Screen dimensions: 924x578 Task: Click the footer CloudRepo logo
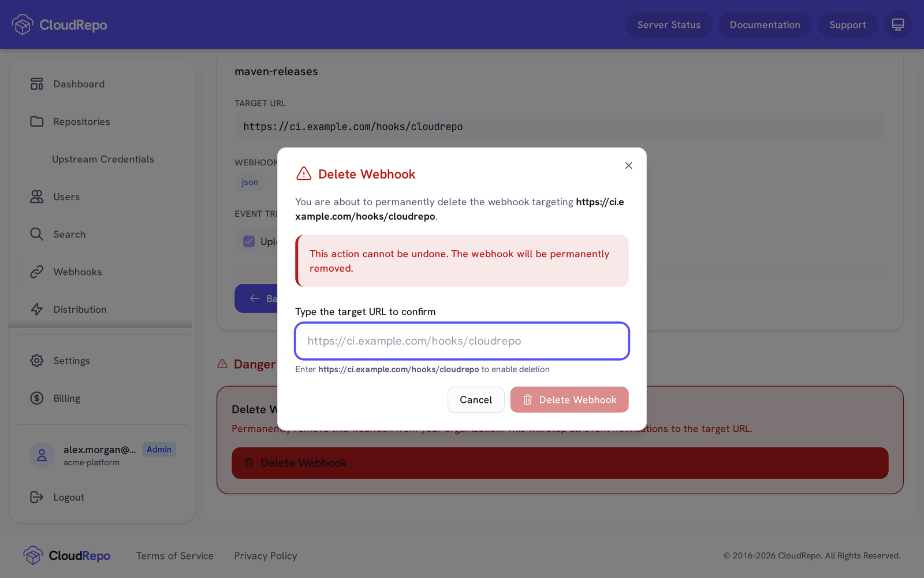(x=67, y=555)
